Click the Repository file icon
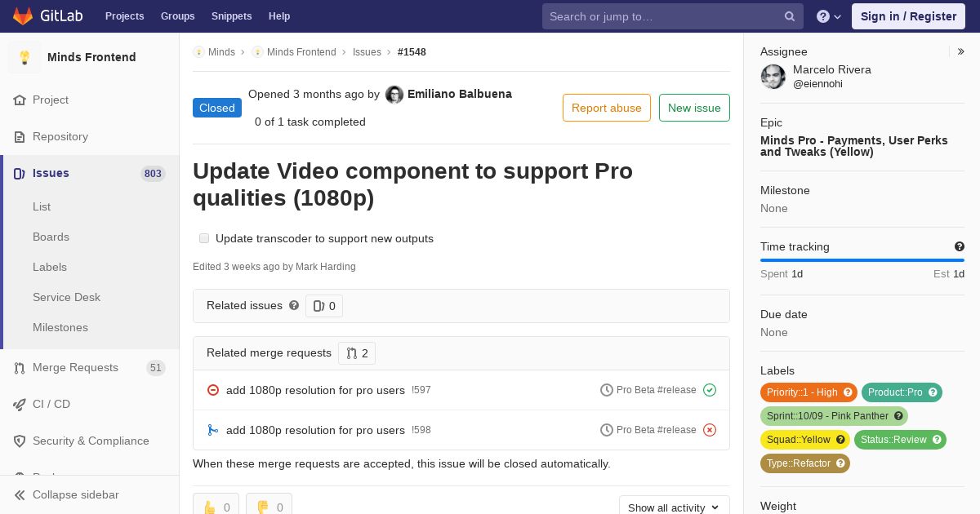This screenshot has height=514, width=980. point(20,136)
